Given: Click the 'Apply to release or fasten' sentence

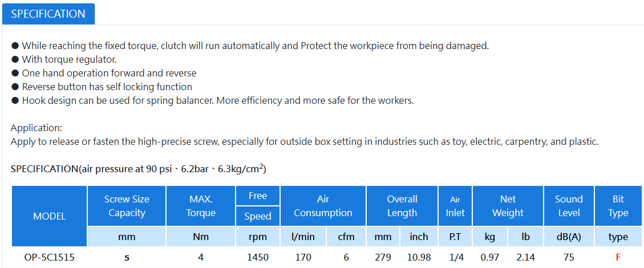Looking at the screenshot, I should click(x=305, y=143).
